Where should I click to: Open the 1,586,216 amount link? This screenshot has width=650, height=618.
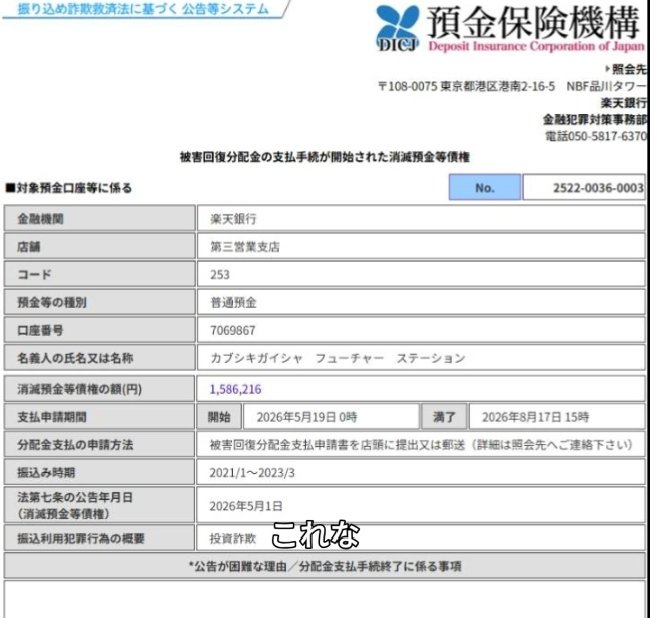235,389
